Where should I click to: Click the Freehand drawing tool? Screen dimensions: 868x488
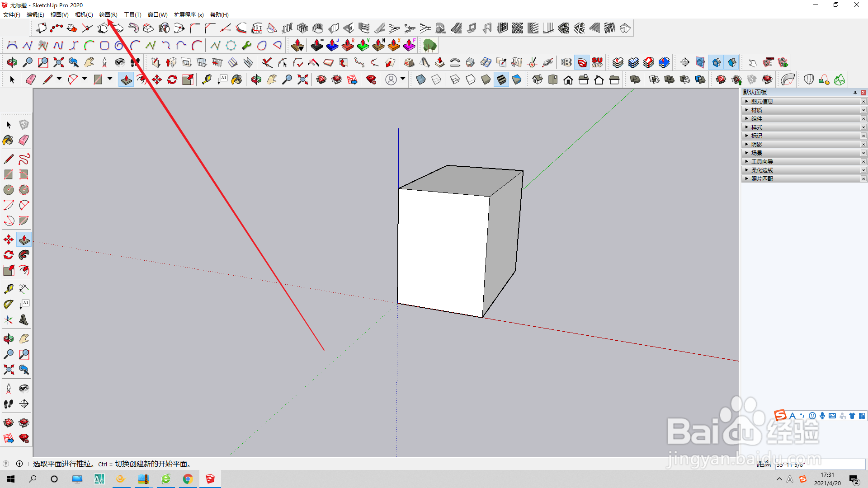click(24, 159)
